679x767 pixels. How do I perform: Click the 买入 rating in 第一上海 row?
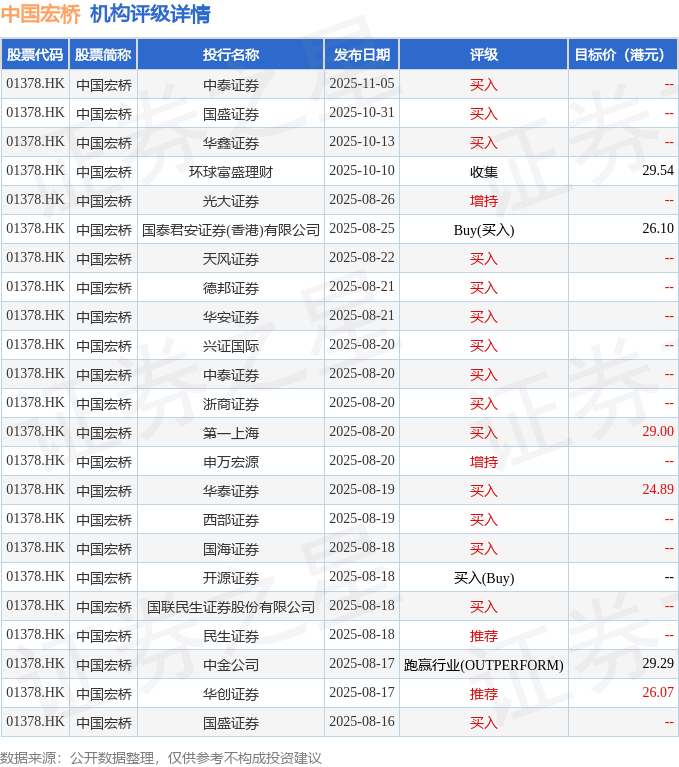[484, 433]
